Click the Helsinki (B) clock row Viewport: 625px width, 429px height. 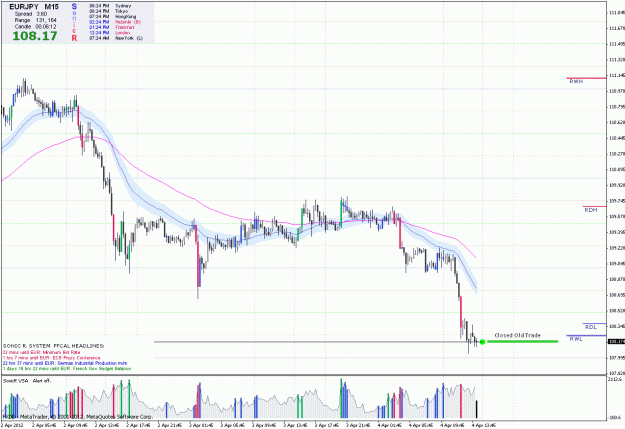tap(115, 22)
